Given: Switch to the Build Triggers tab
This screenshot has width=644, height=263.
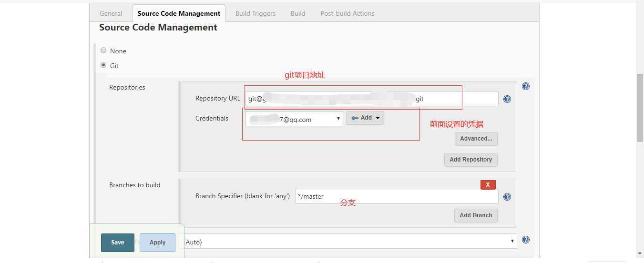Looking at the screenshot, I should [x=256, y=13].
